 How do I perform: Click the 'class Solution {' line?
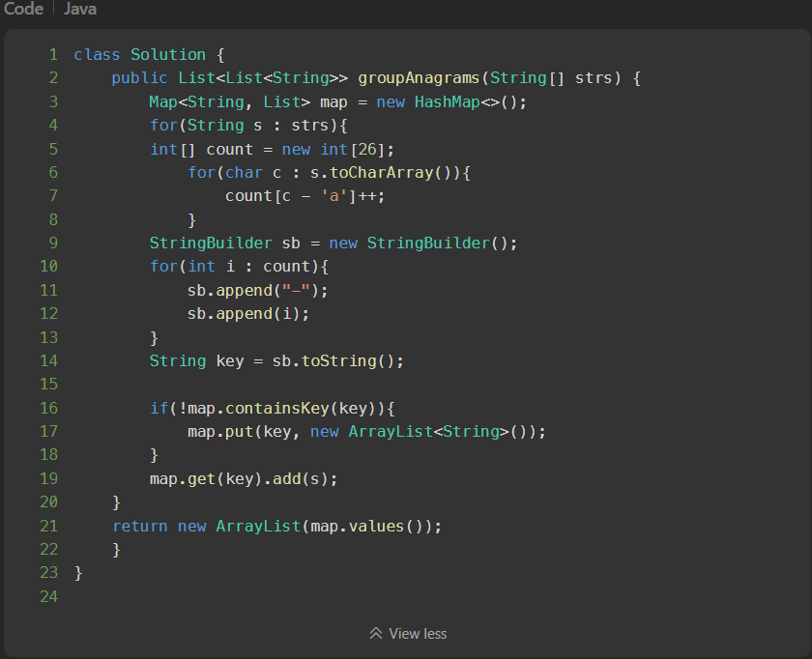[149, 54]
